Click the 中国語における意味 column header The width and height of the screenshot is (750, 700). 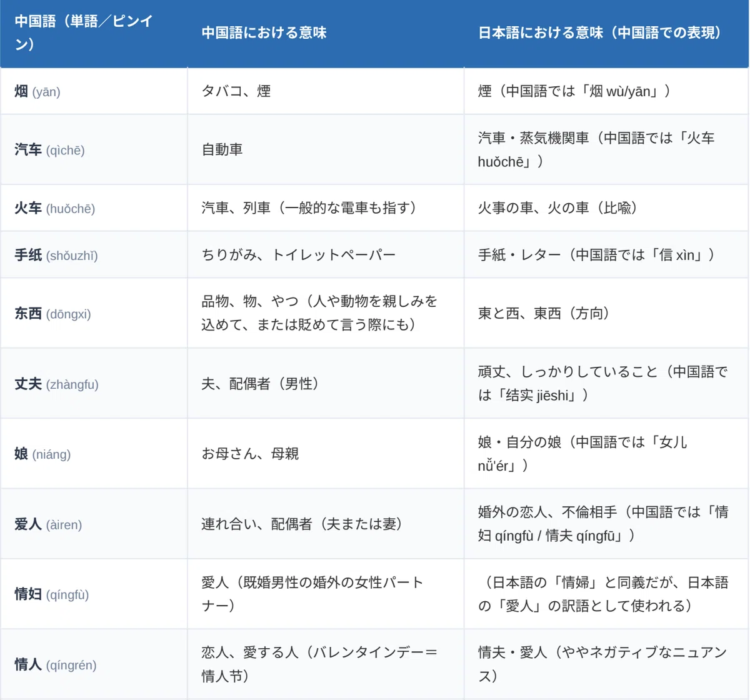[326, 33]
